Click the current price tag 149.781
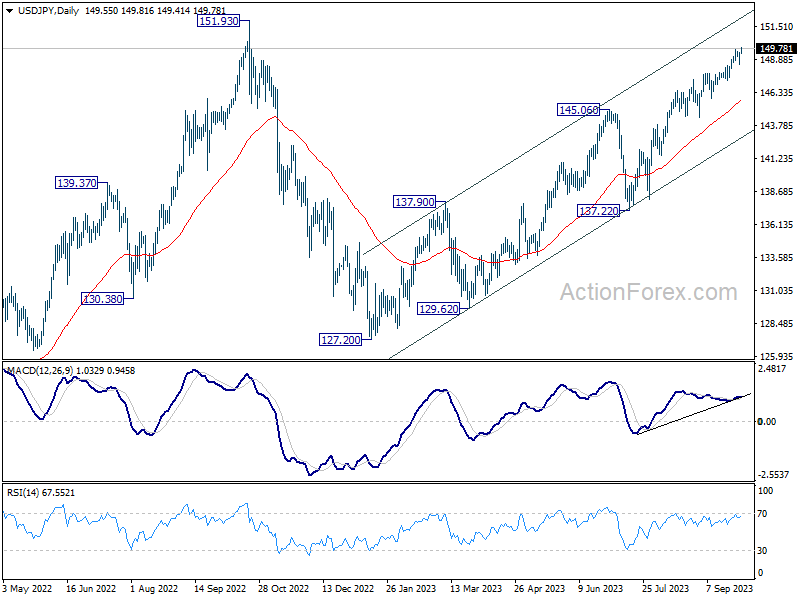800x600 pixels. (776, 48)
